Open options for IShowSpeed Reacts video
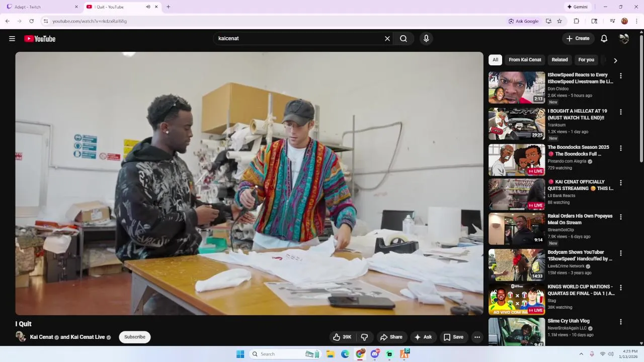 [621, 76]
